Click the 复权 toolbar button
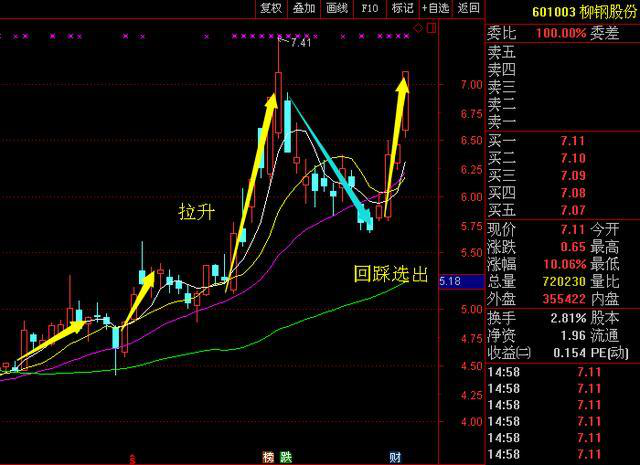640x465 pixels. coord(271,9)
